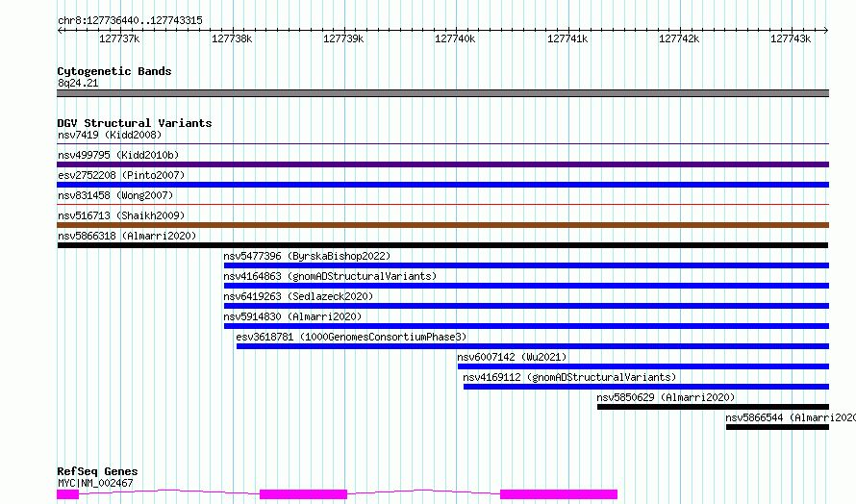Click the ruler's right arrowhead
The height and width of the screenshot is (504, 856).
pyautogui.click(x=826, y=31)
